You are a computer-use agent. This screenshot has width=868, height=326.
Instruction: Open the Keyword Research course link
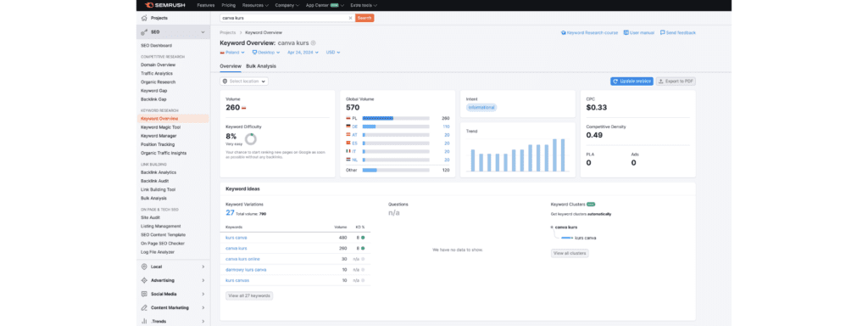589,33
